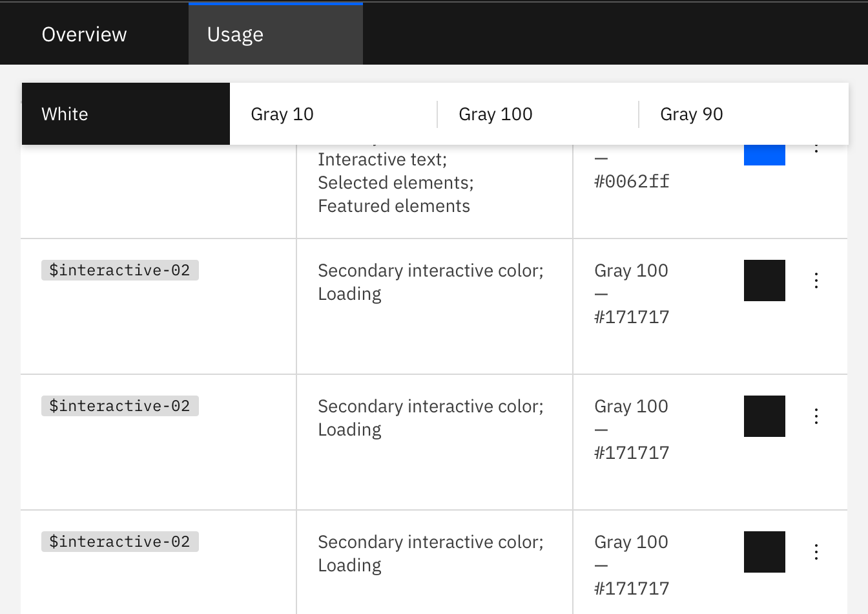The height and width of the screenshot is (614, 868).
Task: Open the overflow menu beside the second $interactive-02 row
Action: coord(816,416)
